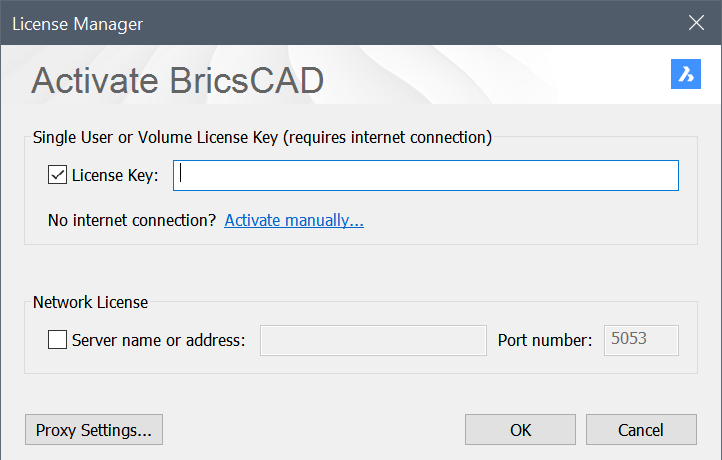This screenshot has width=722, height=460.
Task: Click the "Port number:" label
Action: (x=545, y=340)
